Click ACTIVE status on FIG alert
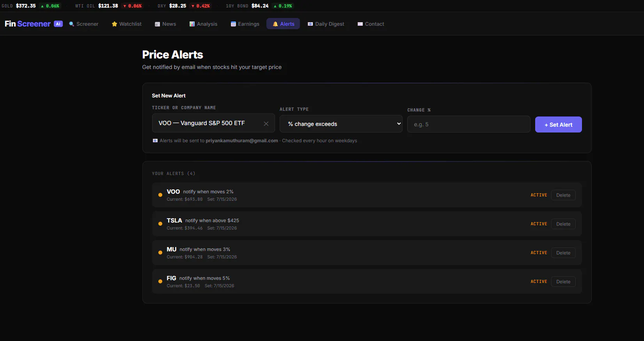 pos(539,281)
